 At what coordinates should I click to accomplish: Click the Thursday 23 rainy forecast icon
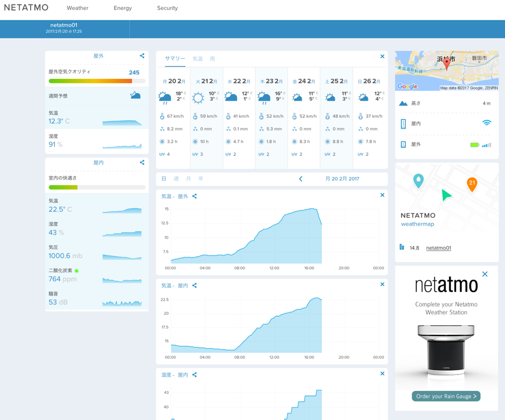pos(264,97)
